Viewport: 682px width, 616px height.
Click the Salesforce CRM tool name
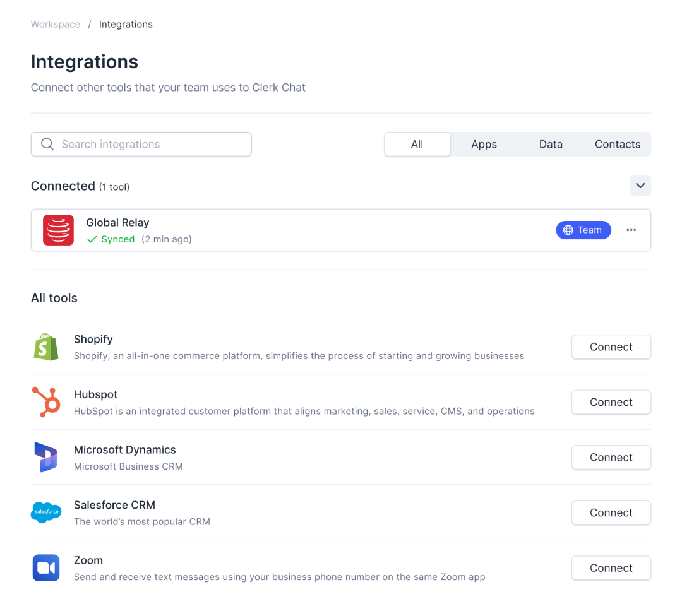[x=114, y=505]
